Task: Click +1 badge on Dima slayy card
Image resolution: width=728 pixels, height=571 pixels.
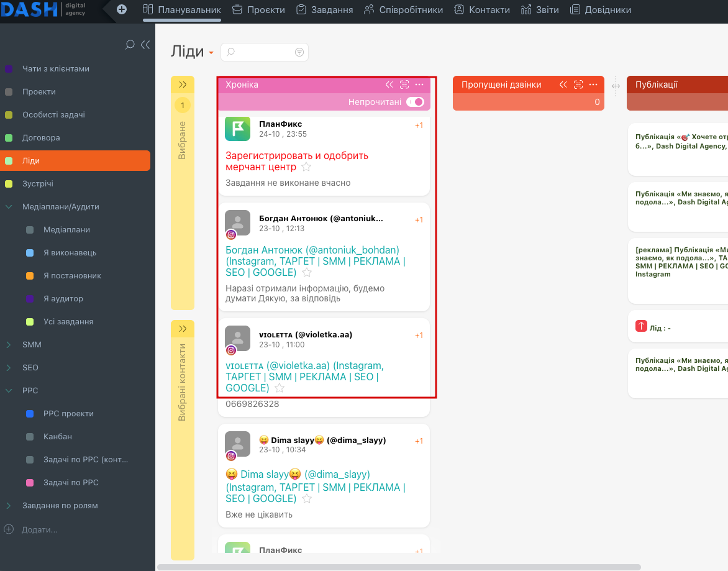Action: 419,441
